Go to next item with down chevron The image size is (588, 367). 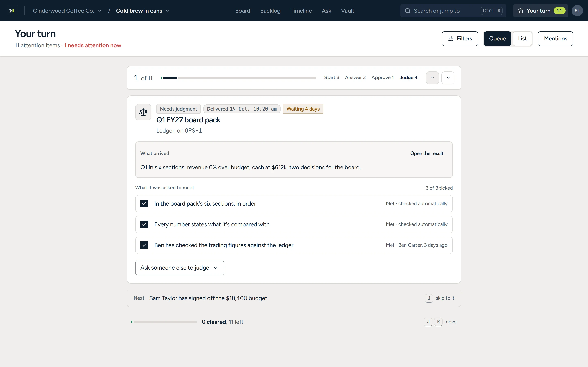(x=448, y=78)
